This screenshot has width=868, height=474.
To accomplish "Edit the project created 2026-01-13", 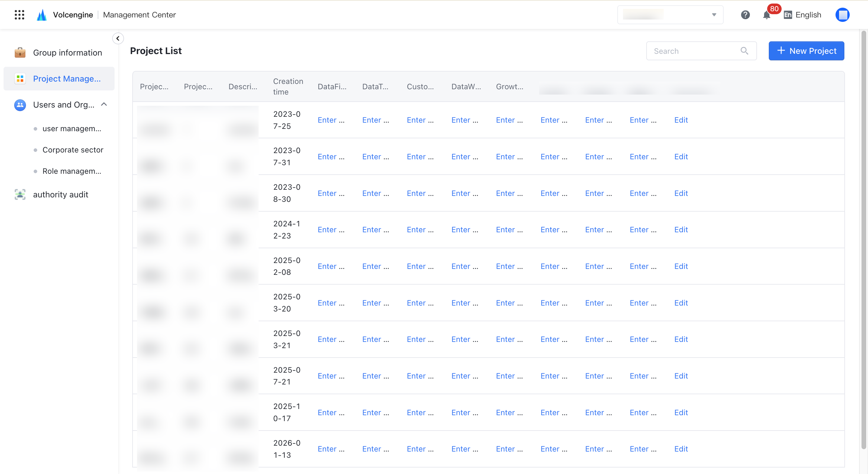I will (681, 449).
